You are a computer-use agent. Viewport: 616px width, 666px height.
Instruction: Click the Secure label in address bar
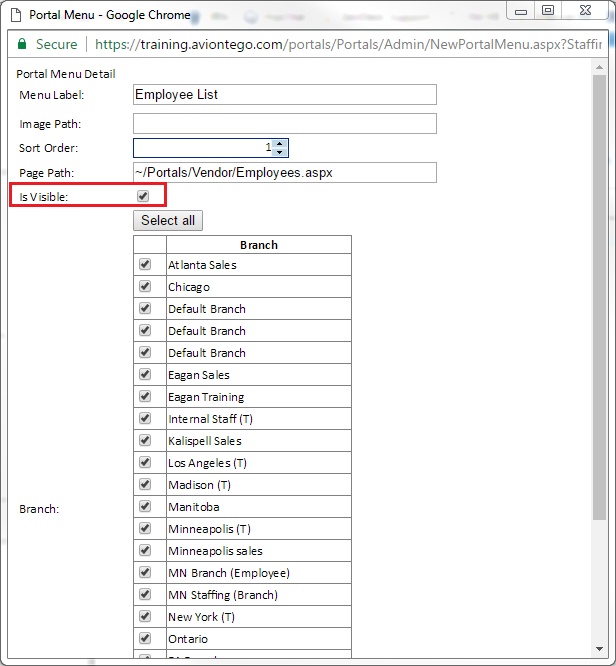tap(57, 44)
